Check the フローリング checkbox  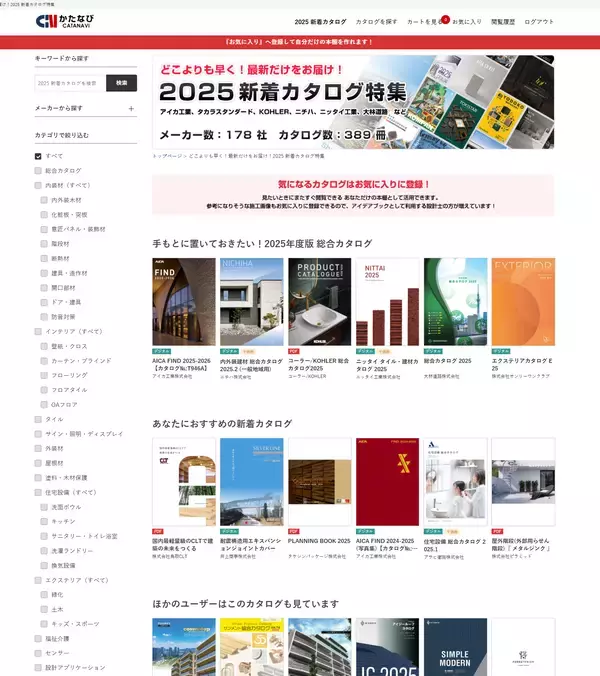pyautogui.click(x=44, y=376)
